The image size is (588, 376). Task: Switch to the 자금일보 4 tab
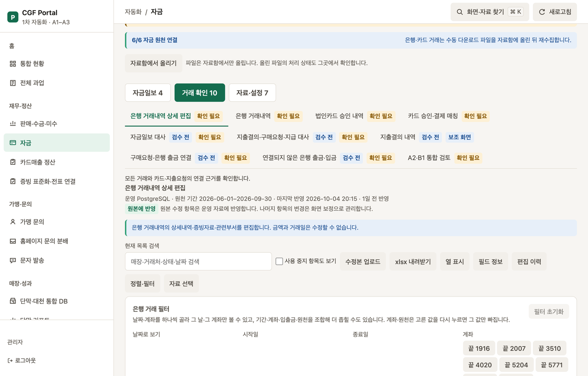pos(147,93)
